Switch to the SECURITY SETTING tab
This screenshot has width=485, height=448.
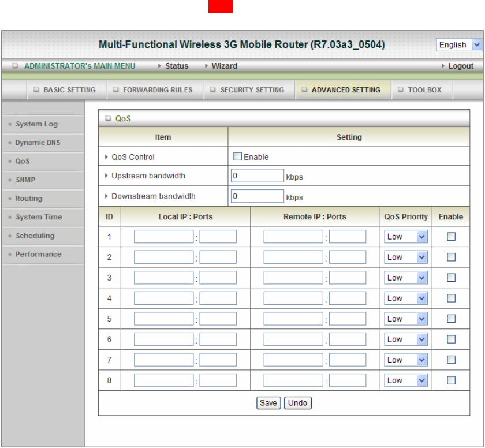pyautogui.click(x=249, y=90)
